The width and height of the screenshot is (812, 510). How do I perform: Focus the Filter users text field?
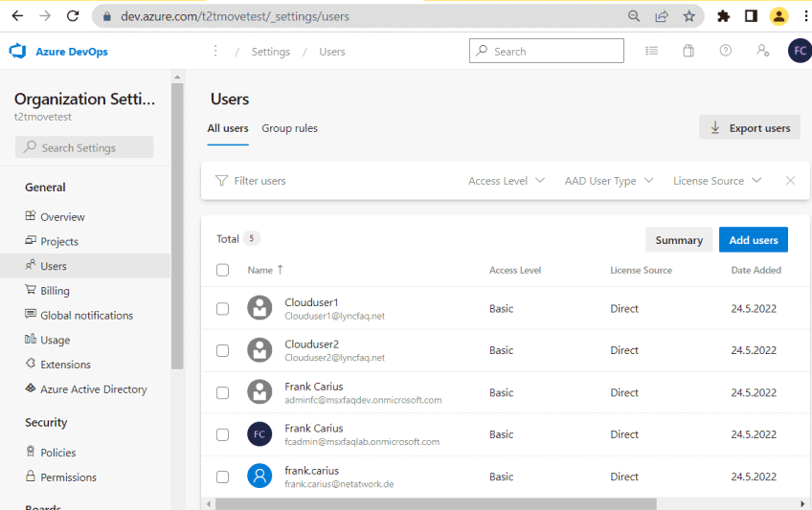(x=259, y=181)
